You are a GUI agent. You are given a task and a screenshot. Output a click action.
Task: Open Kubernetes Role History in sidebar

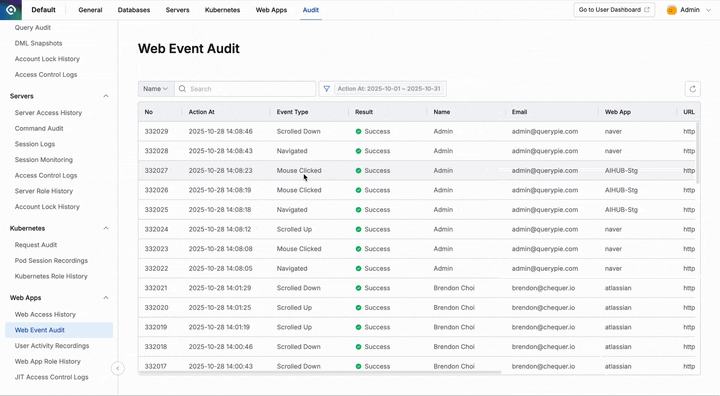click(x=51, y=276)
